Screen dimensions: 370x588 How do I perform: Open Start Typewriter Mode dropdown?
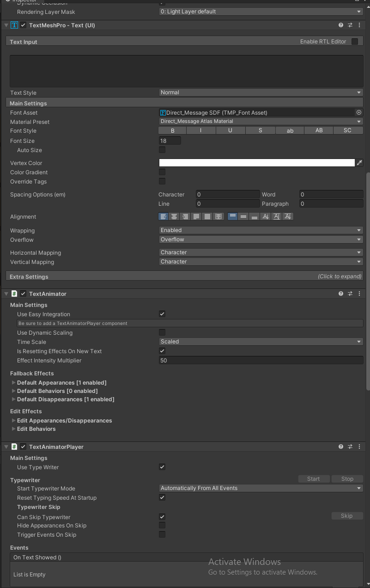point(261,488)
